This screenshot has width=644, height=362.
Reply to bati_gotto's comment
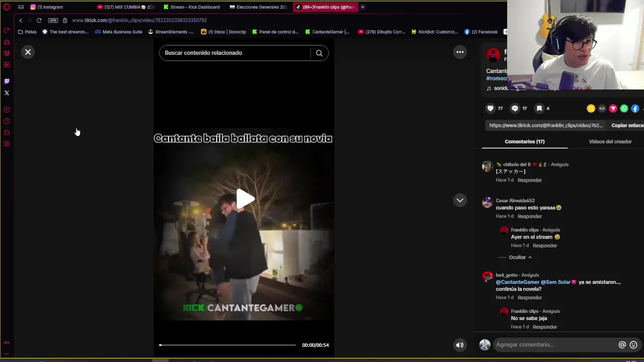(x=530, y=298)
